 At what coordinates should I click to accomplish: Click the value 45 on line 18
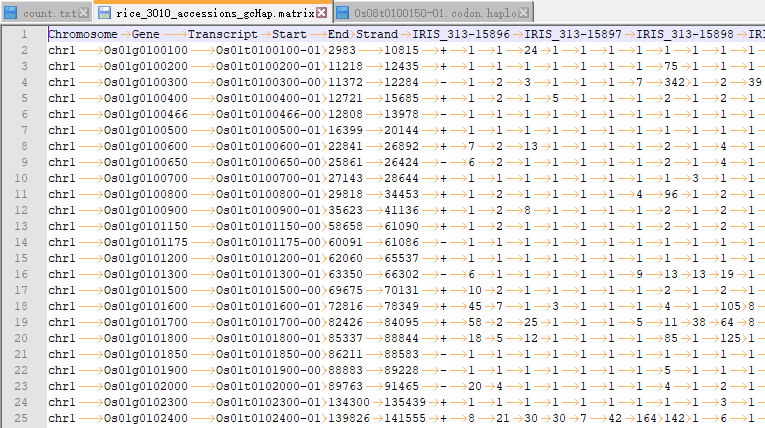point(475,306)
